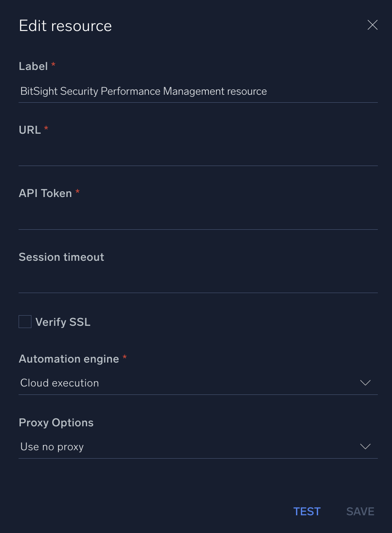Image resolution: width=392 pixels, height=533 pixels.
Task: Click the empty URL field
Action: point(198,155)
